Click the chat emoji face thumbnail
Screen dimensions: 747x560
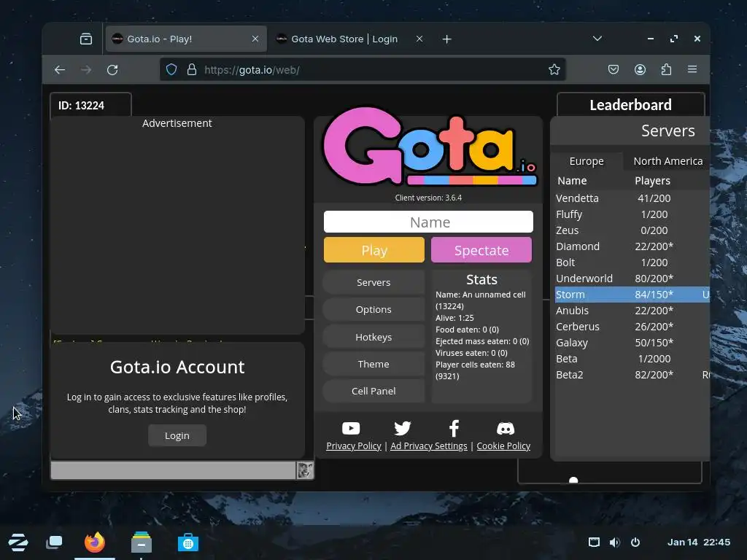(x=305, y=470)
